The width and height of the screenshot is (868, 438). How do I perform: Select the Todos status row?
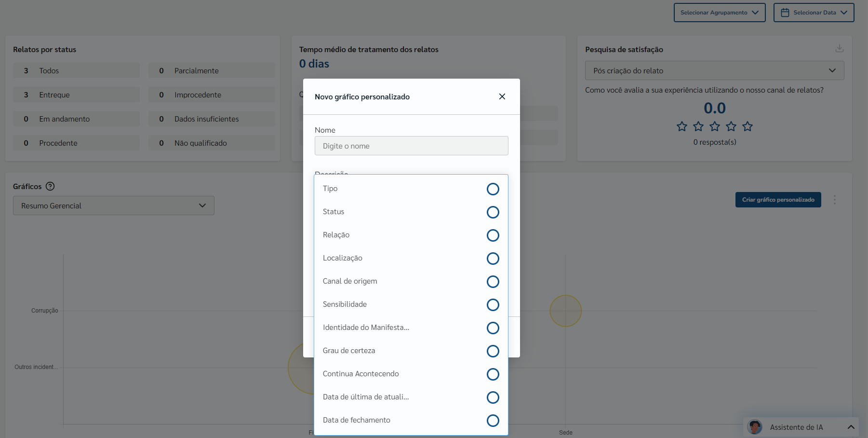[x=76, y=70]
